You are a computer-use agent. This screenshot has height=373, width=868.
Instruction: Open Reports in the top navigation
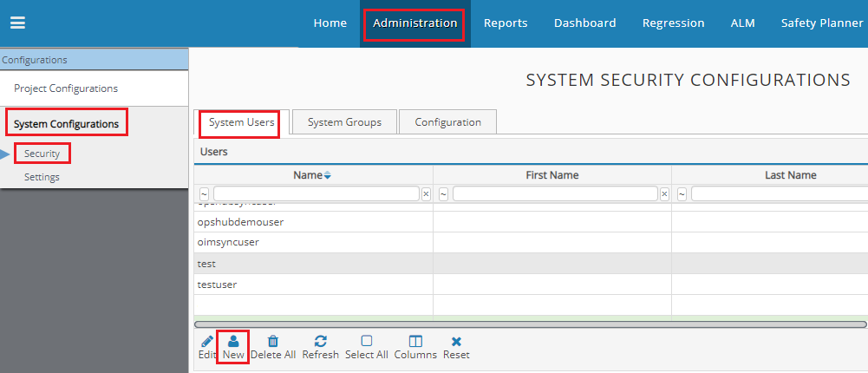[506, 23]
